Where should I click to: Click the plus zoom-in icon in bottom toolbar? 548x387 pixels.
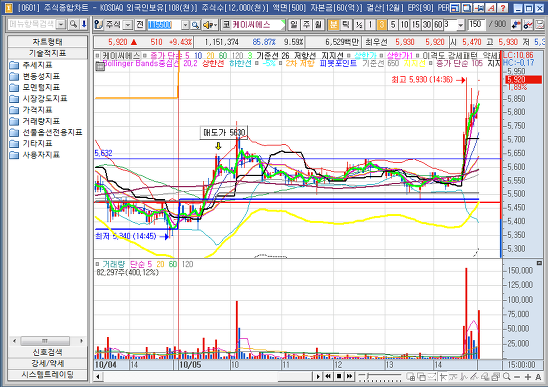pos(528,377)
